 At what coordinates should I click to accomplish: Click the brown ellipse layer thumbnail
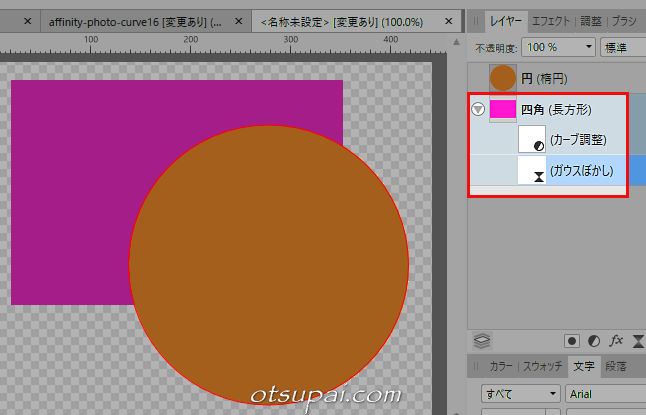502,77
